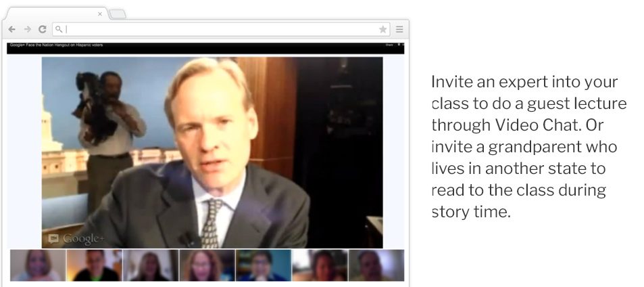
Task: Open the Chrome hamburger menu
Action: point(399,29)
